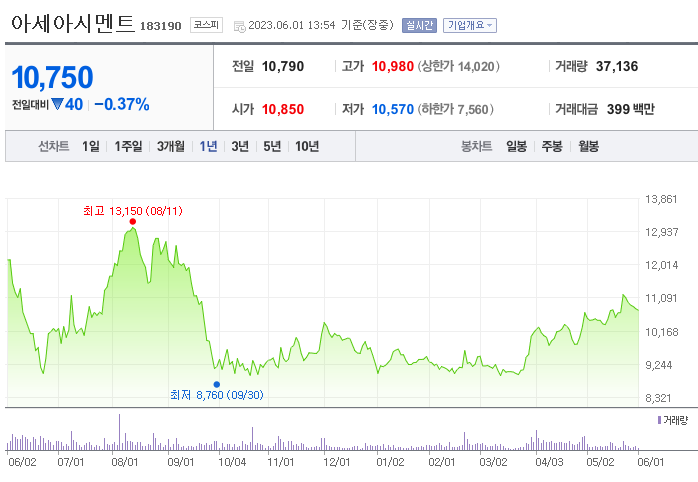
Task: Click the x-axis date 12/01
Action: pyautogui.click(x=337, y=462)
